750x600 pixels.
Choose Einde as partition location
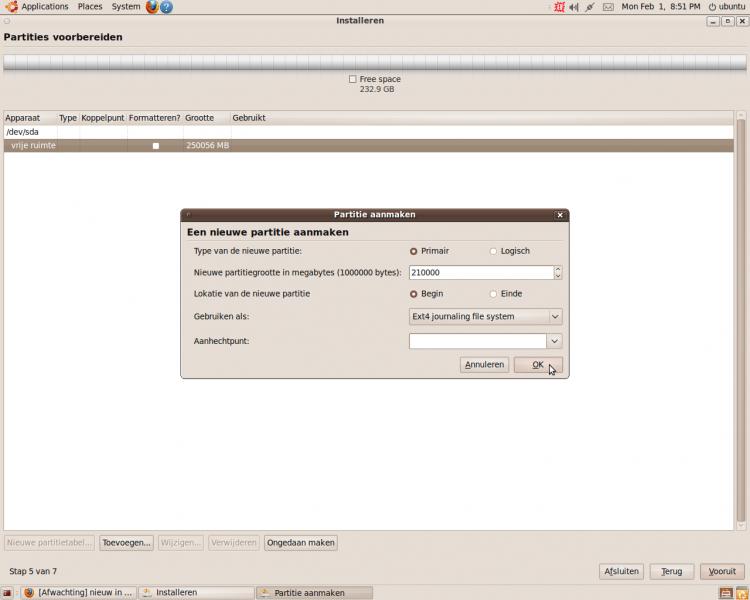(493, 294)
